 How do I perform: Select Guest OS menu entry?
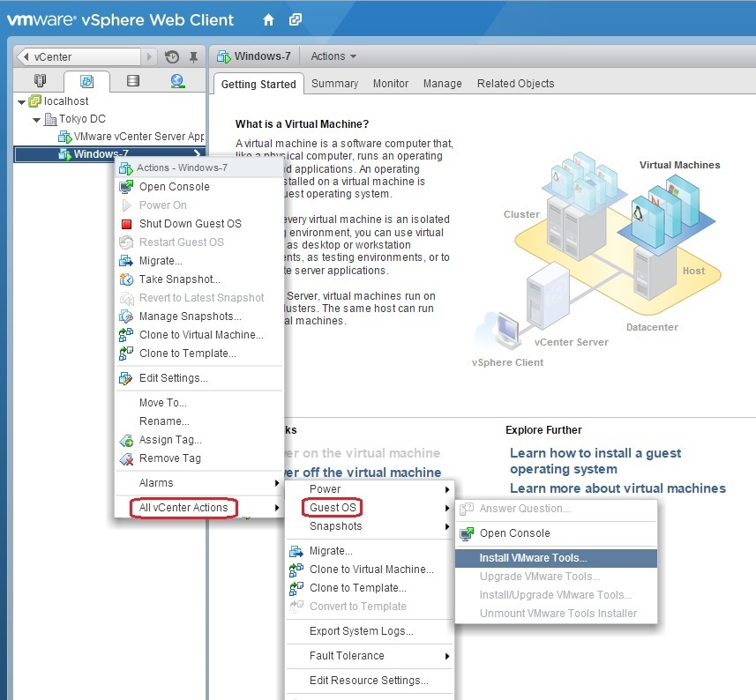point(370,508)
